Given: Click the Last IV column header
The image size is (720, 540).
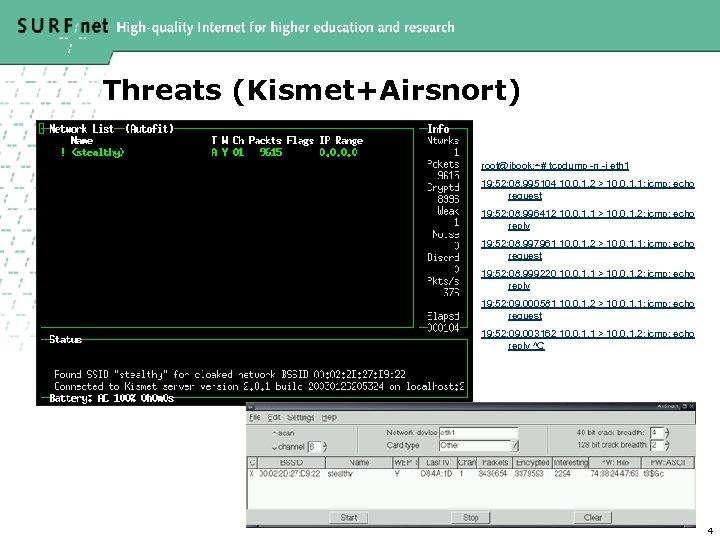Looking at the screenshot, I should [x=437, y=462].
